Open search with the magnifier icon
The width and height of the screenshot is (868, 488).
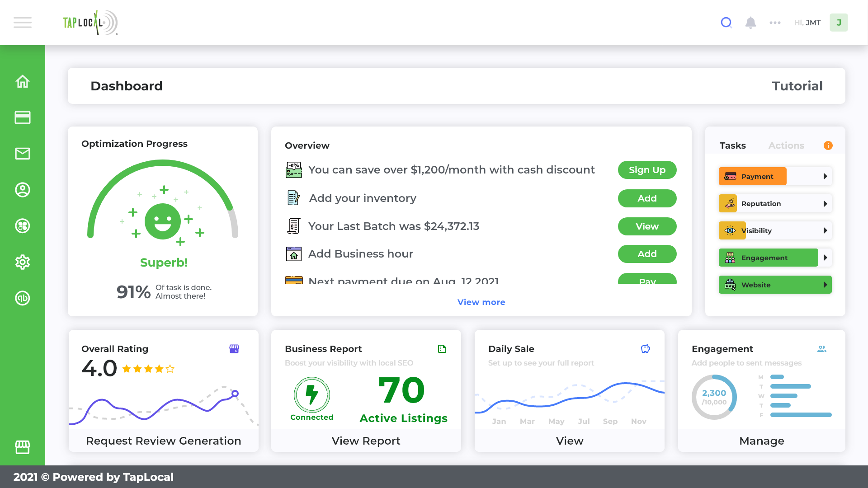tap(726, 23)
